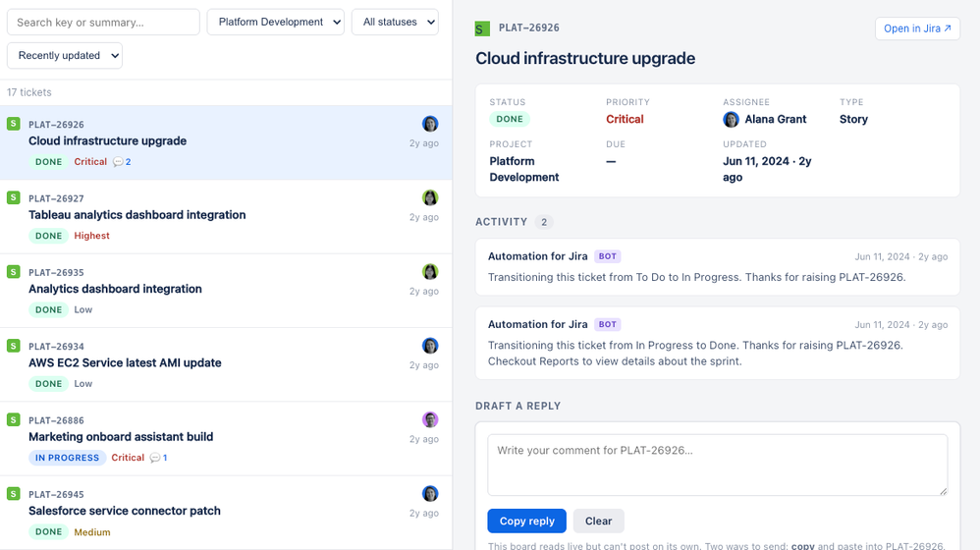Click the PLAT-26926 key in detail header
Viewport: 980px width, 550px height.
(x=528, y=28)
